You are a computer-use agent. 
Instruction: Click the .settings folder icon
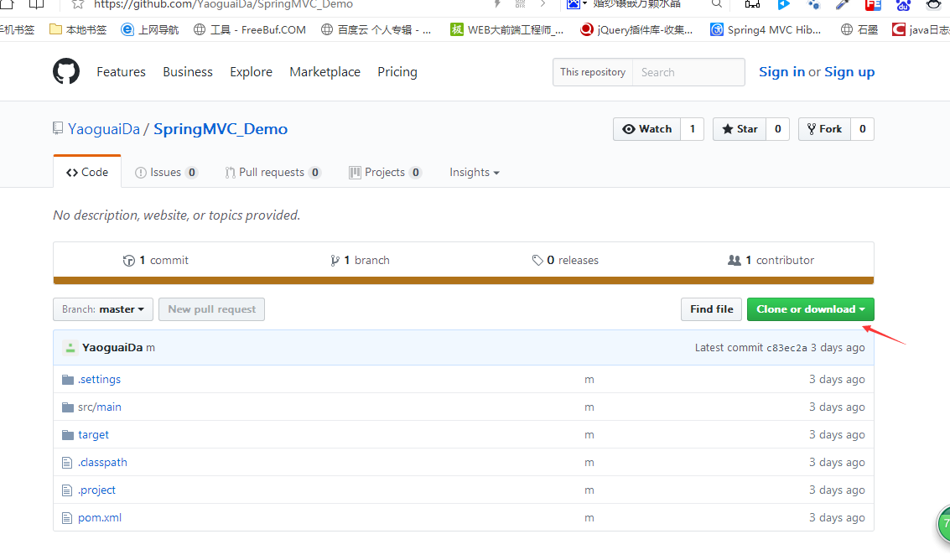click(x=68, y=380)
